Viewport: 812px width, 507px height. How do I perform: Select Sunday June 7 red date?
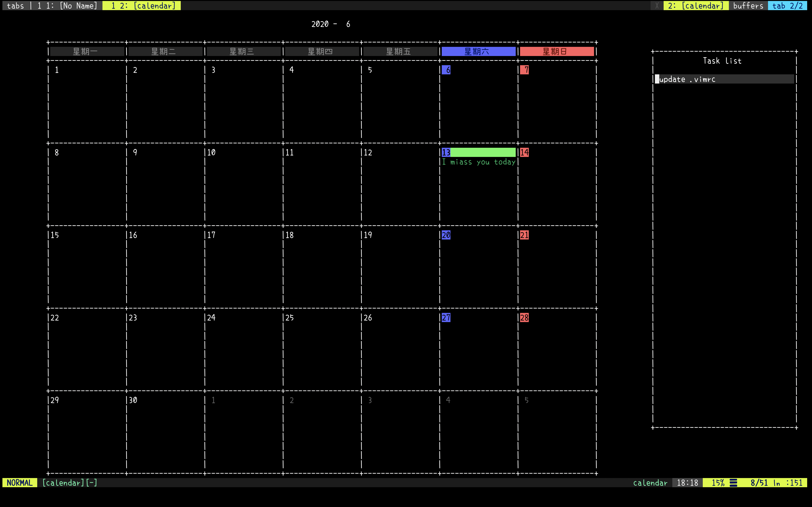click(x=525, y=70)
